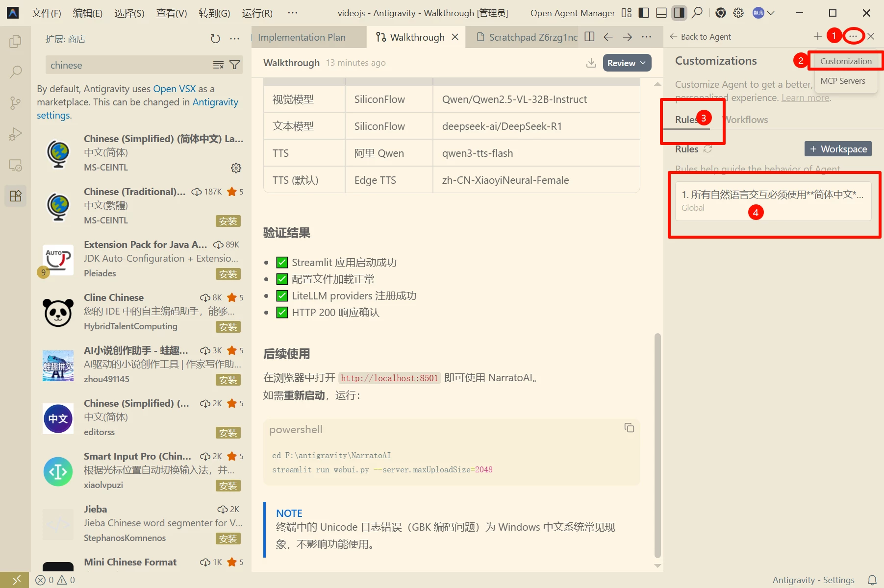Image resolution: width=884 pixels, height=588 pixels.
Task: Open Source Control view in activity bar
Action: coord(15,103)
